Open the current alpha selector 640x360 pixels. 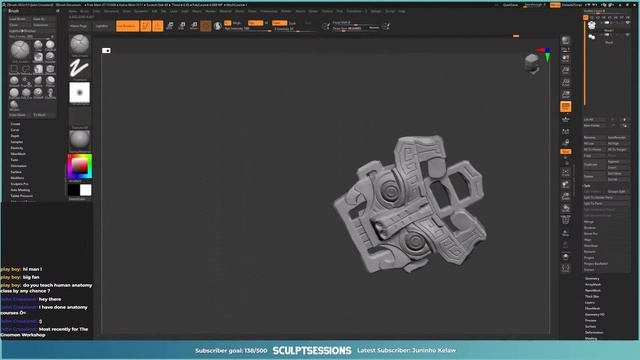pyautogui.click(x=80, y=93)
